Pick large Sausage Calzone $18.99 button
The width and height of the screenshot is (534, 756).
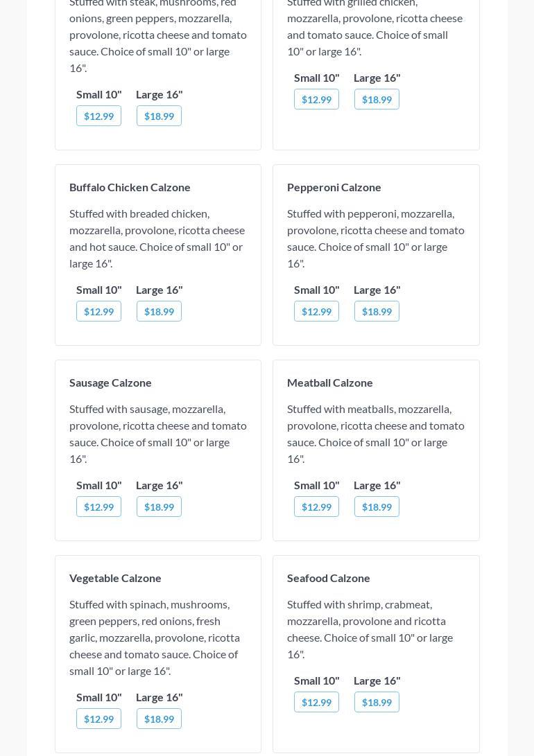(x=159, y=507)
